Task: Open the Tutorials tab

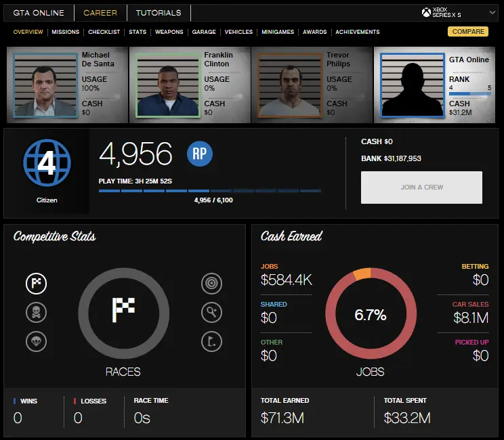Action: click(159, 13)
